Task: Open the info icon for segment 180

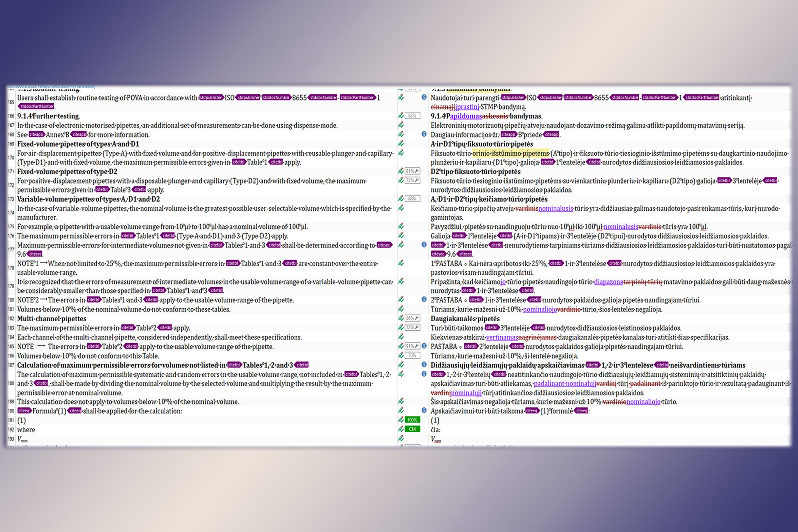Action: [424, 300]
